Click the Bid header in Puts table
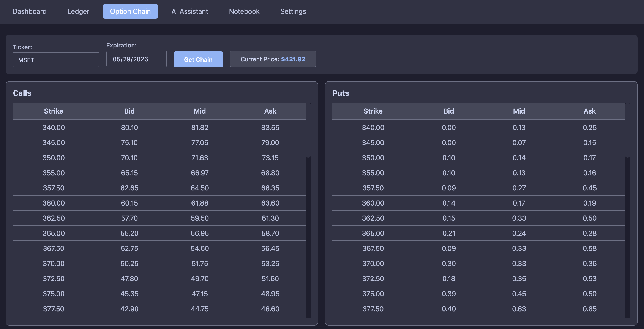The height and width of the screenshot is (329, 644). click(x=449, y=111)
